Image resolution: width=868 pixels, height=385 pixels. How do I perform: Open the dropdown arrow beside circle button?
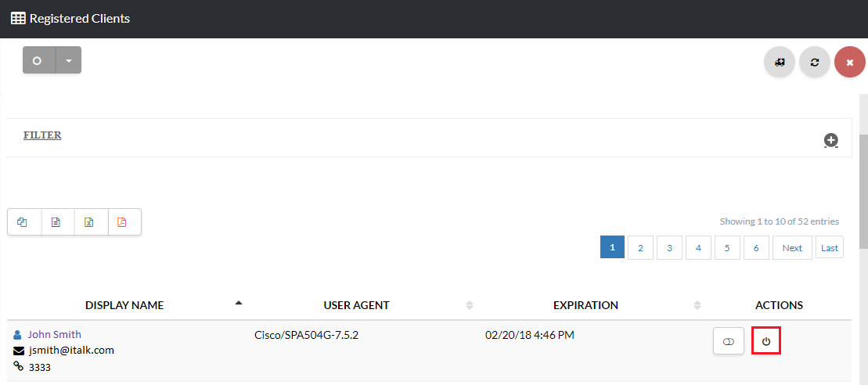69,60
